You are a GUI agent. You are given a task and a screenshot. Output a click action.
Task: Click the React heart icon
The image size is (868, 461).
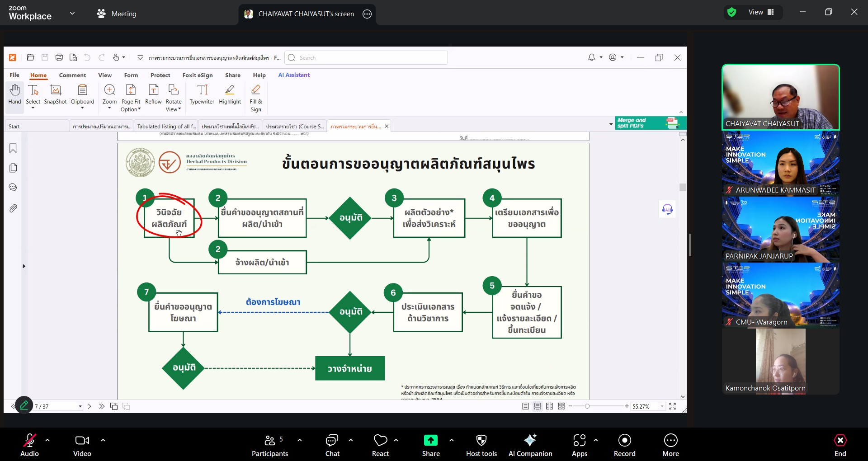point(380,445)
